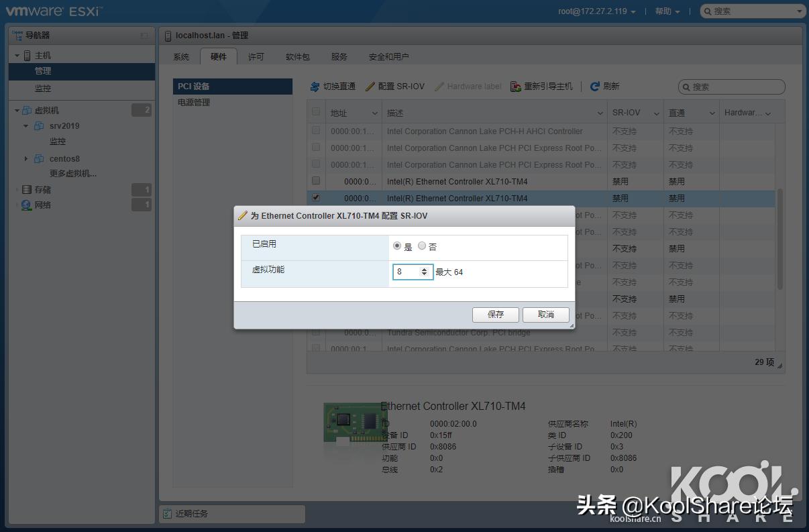Click the 电源管理 sidebar entry

(x=194, y=102)
